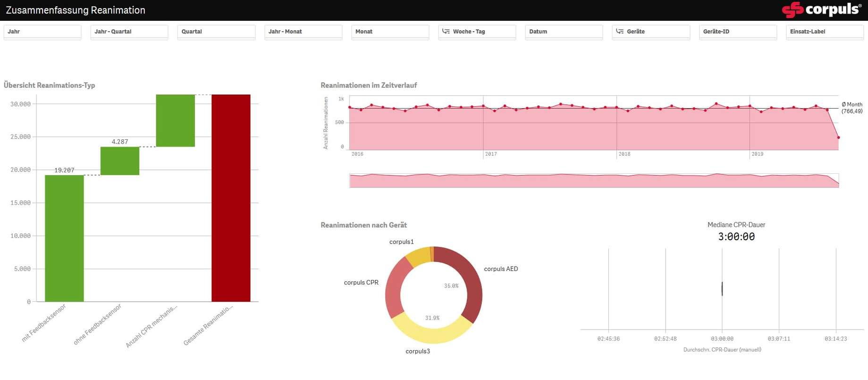Viewport: 868px width, 380px height.
Task: Click the 'corpuls AED' donut label
Action: 501,269
